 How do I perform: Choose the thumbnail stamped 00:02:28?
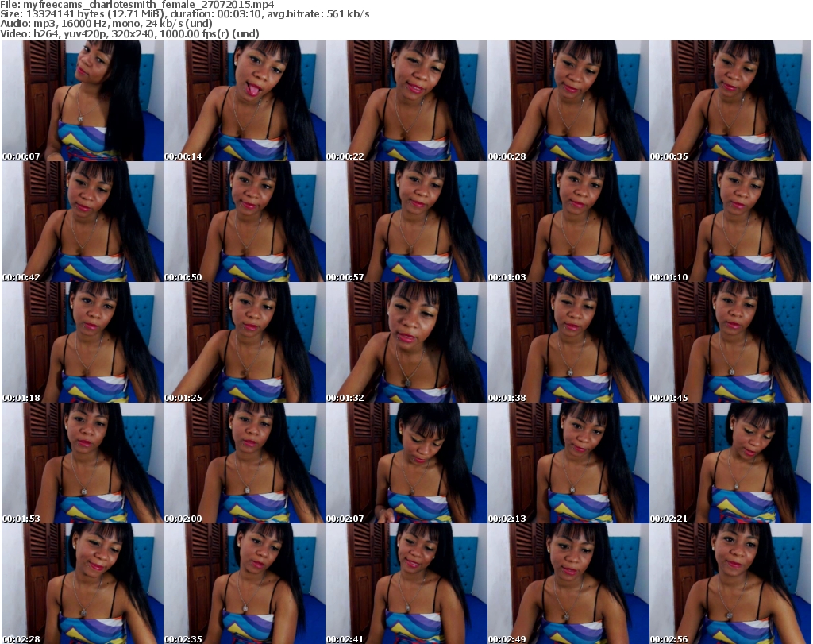pyautogui.click(x=82, y=584)
